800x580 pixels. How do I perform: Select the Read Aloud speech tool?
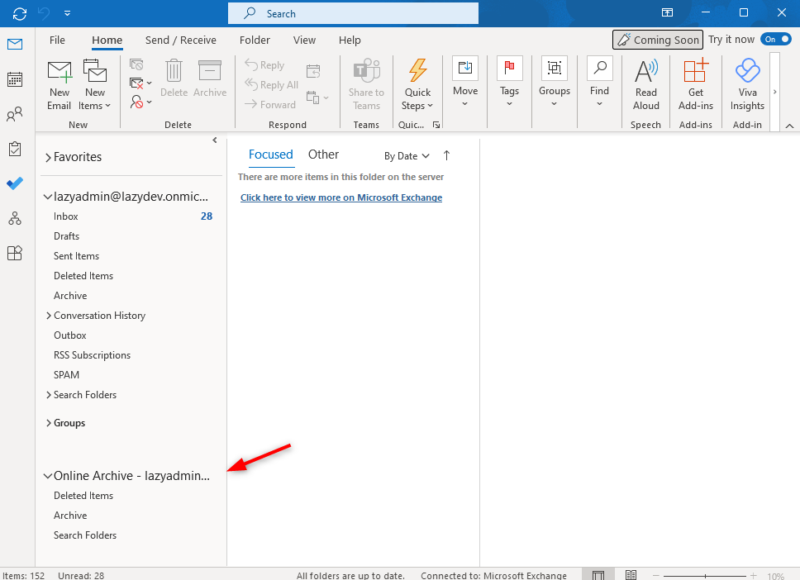click(x=645, y=84)
